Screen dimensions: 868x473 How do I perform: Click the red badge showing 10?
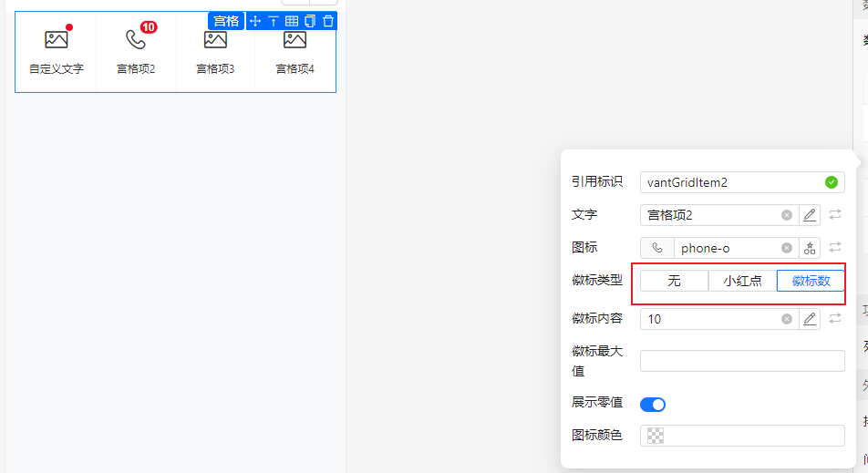149,27
